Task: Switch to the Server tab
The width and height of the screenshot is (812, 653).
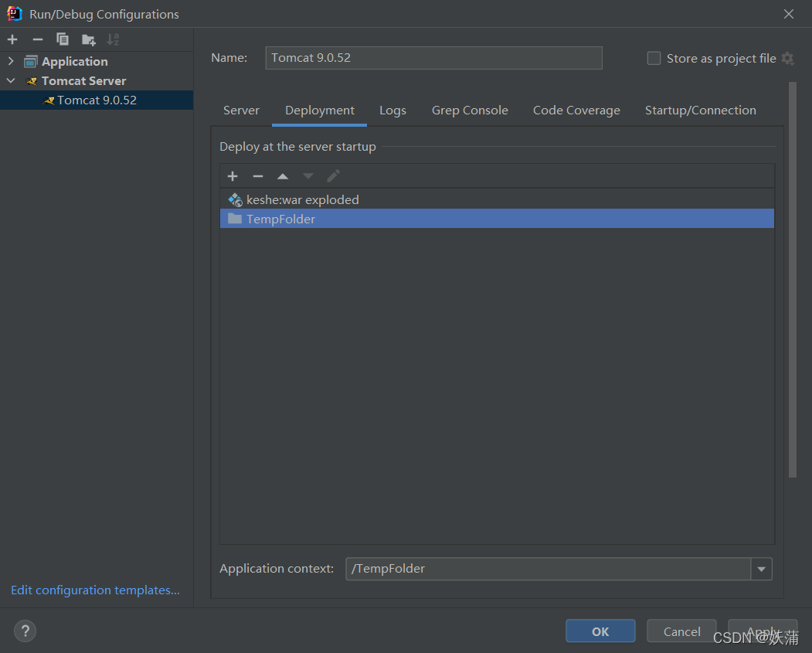Action: tap(241, 111)
